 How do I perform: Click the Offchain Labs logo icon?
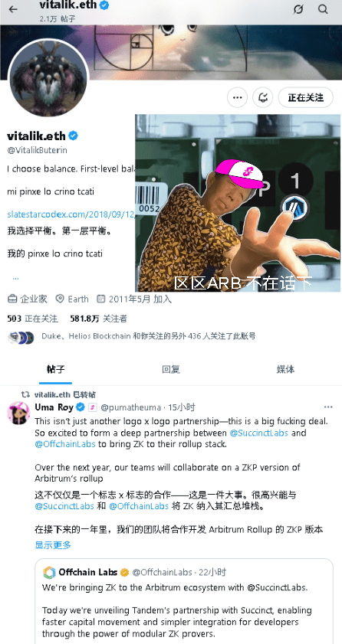click(49, 572)
